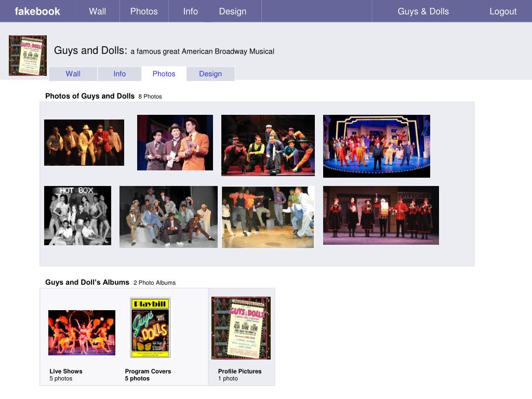The height and width of the screenshot is (399, 532).
Task: Open black-and-white Hot Box photo
Action: point(78,216)
